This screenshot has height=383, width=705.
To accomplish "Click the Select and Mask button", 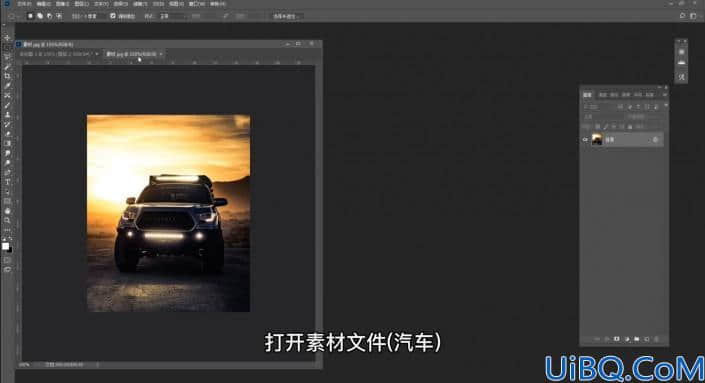I will (x=285, y=16).
